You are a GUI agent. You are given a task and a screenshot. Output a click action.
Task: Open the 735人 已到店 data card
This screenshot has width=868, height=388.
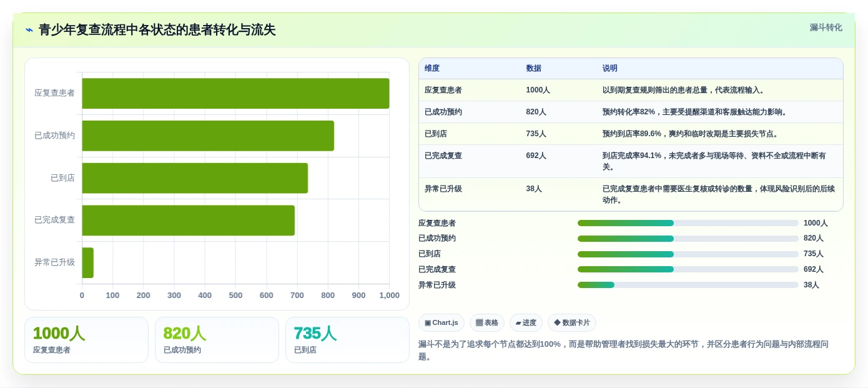tap(347, 340)
